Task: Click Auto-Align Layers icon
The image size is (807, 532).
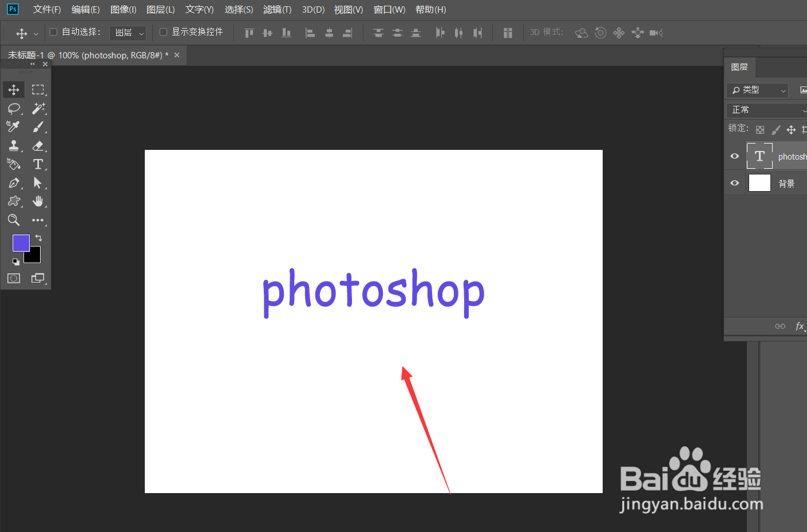Action: [x=508, y=33]
